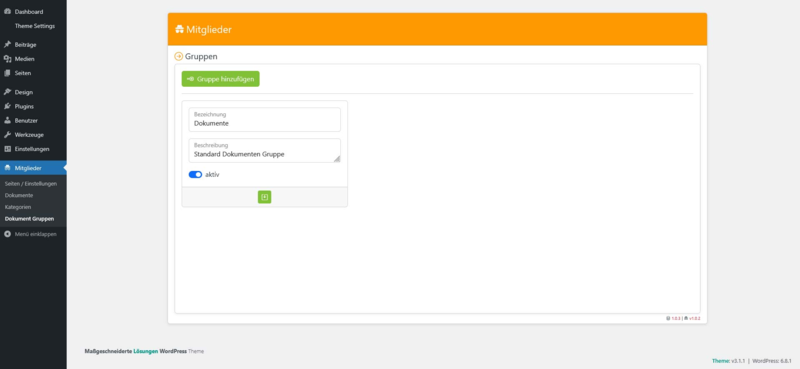Click the Werkzeuge wrench icon
This screenshot has width=800, height=369.
[7, 135]
